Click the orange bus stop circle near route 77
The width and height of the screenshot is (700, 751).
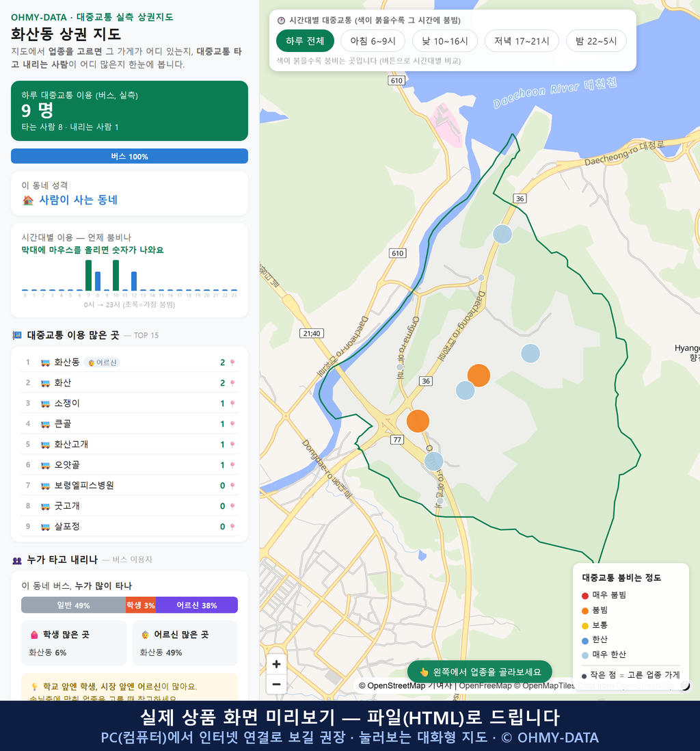coord(418,421)
